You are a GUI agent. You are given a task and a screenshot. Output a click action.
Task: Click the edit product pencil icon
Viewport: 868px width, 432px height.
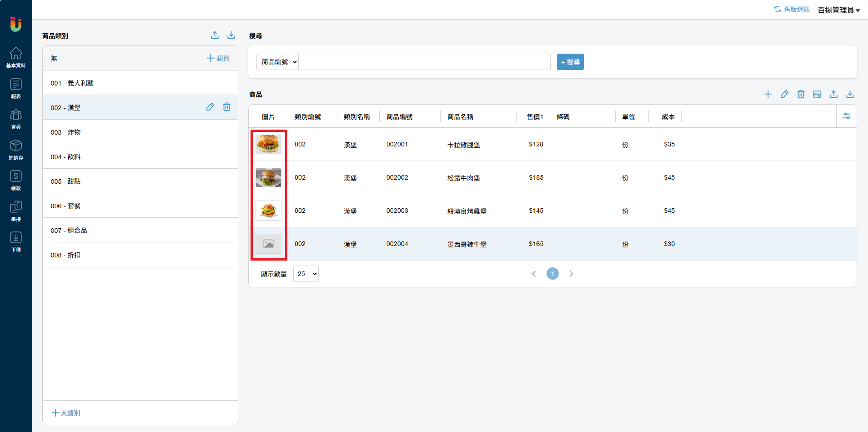click(784, 94)
